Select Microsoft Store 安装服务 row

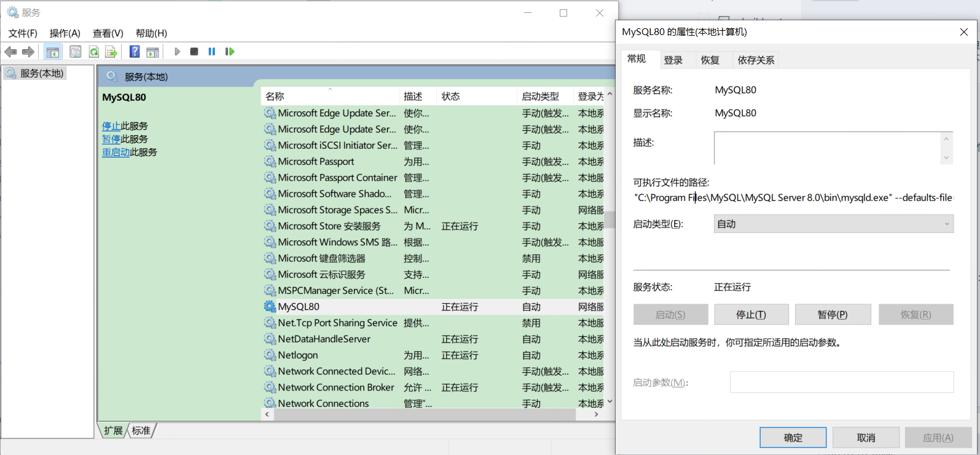[433, 226]
